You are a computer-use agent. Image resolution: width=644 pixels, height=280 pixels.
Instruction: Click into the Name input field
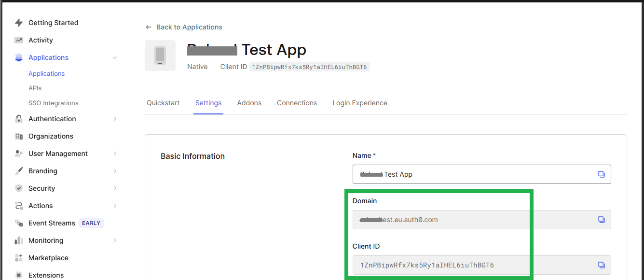(x=473, y=174)
